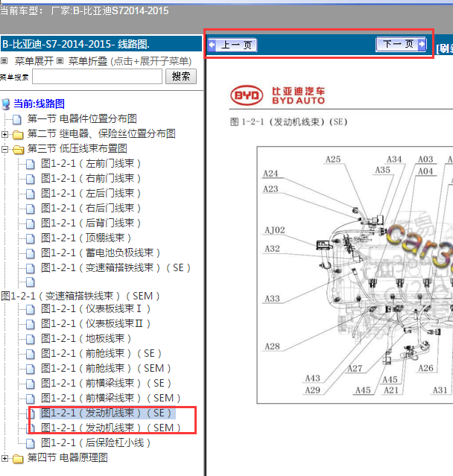Click page icon of 左后门线束 item

[31, 194]
